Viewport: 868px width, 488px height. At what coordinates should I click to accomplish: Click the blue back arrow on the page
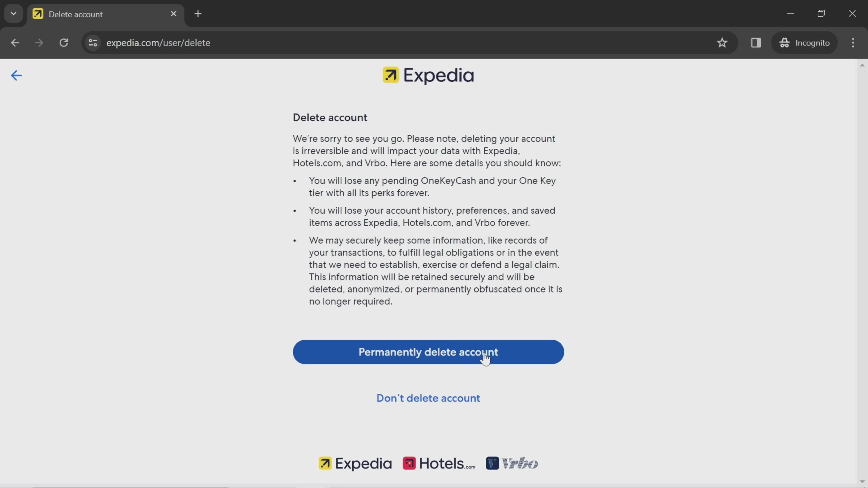(x=16, y=75)
